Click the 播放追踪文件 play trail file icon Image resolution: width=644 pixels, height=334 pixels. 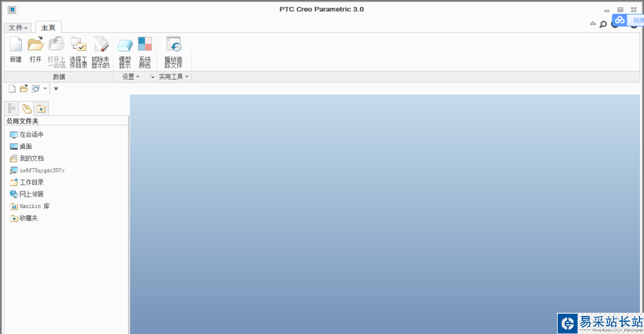(x=173, y=51)
